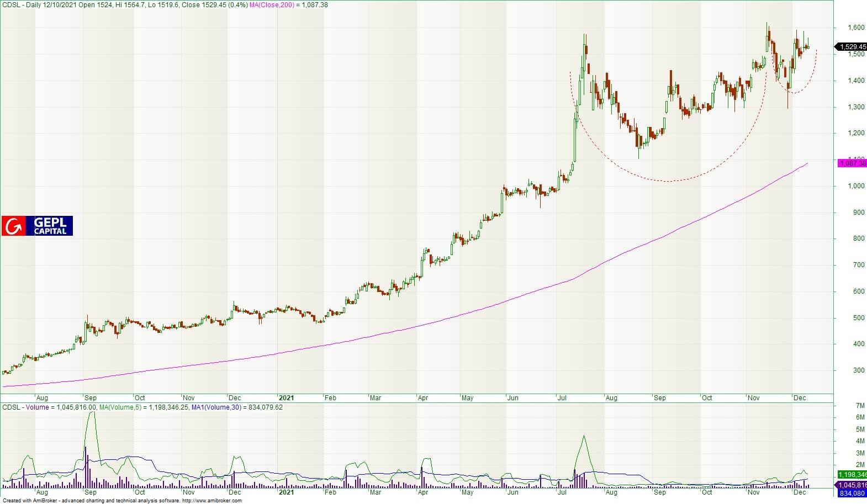Click the GEPL CAPITAL logo text
The width and height of the screenshot is (867, 504).
50,226
